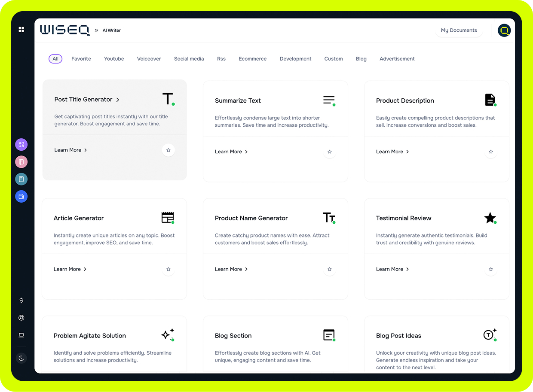Click the WISEQ logo
This screenshot has width=533, height=392.
(65, 30)
